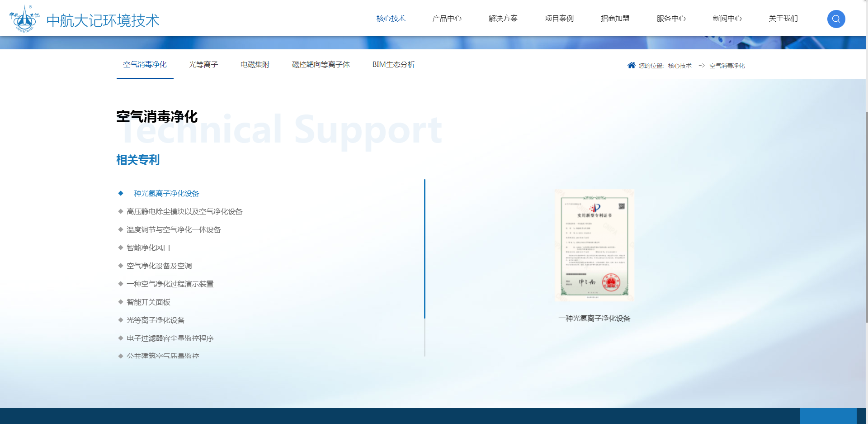The height and width of the screenshot is (424, 868).
Task: Click the blue search icon button
Action: [x=836, y=19]
